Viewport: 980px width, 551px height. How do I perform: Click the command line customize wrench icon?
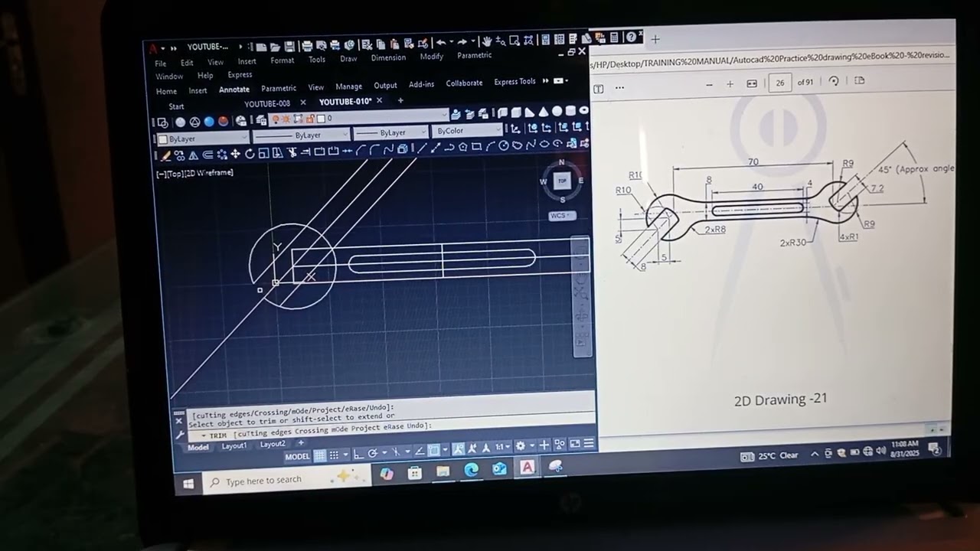(x=179, y=434)
